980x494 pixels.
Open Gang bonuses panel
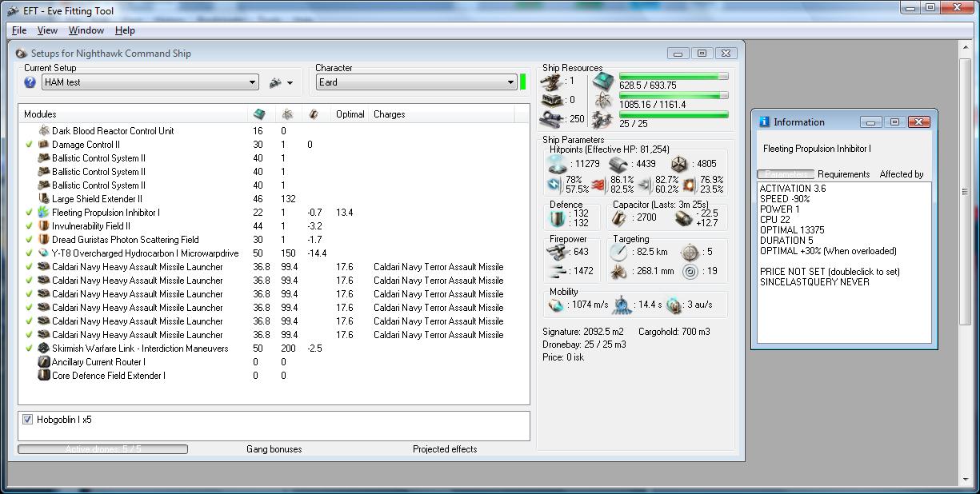(x=274, y=449)
